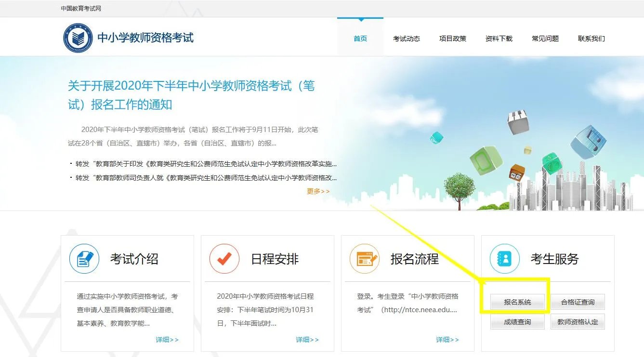Open the 考试动态 menu item
The height and width of the screenshot is (357, 644).
407,39
